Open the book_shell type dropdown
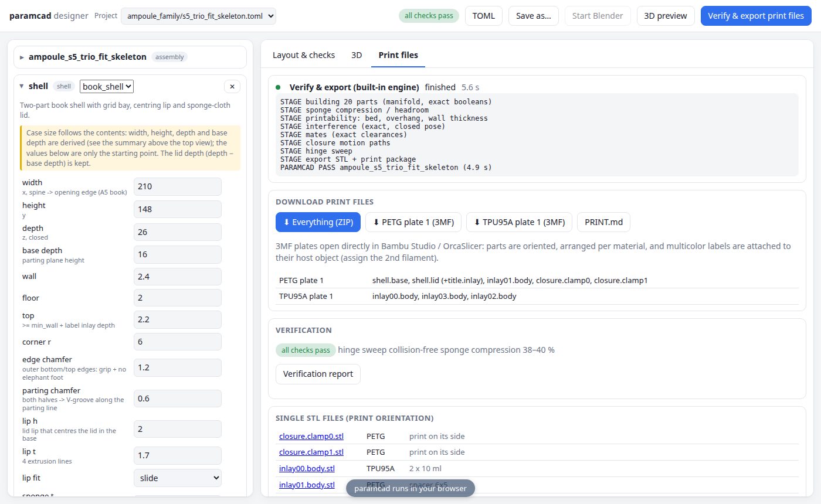 107,86
